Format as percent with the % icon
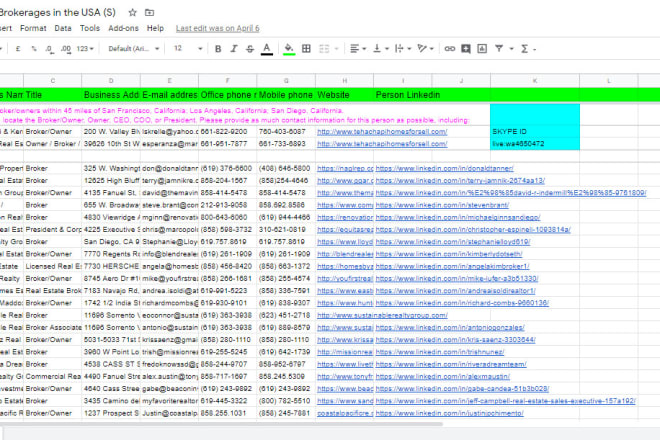The image size is (660, 440). click(34, 49)
